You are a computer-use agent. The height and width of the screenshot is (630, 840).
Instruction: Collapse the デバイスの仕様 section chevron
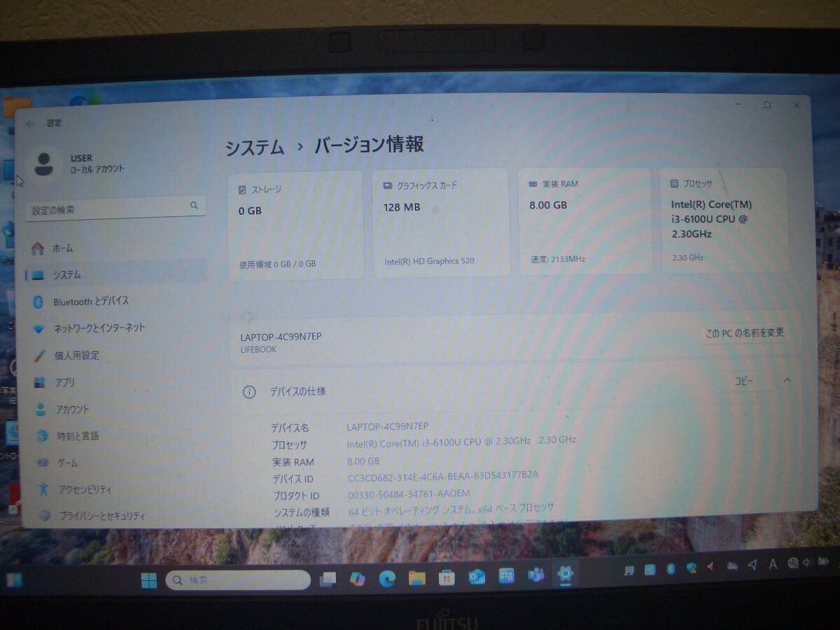[787, 380]
